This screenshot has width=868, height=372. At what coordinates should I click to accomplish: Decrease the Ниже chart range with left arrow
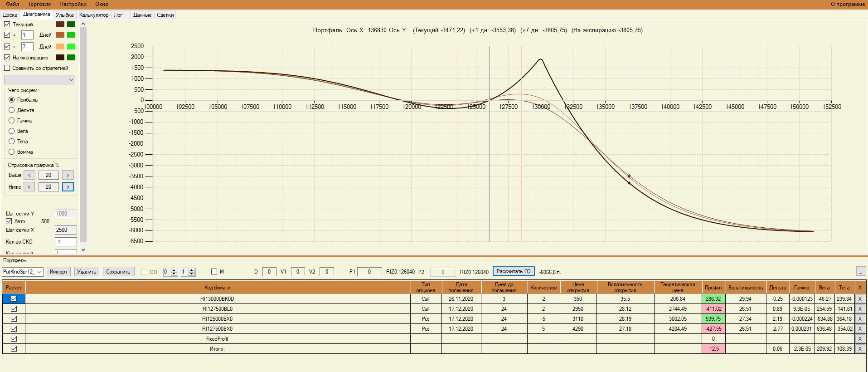tap(29, 187)
